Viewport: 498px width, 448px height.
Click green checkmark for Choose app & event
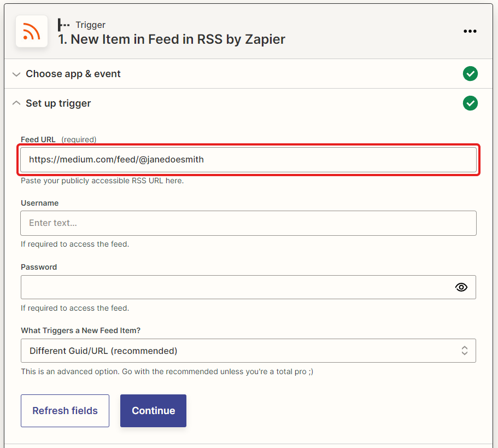tap(470, 74)
